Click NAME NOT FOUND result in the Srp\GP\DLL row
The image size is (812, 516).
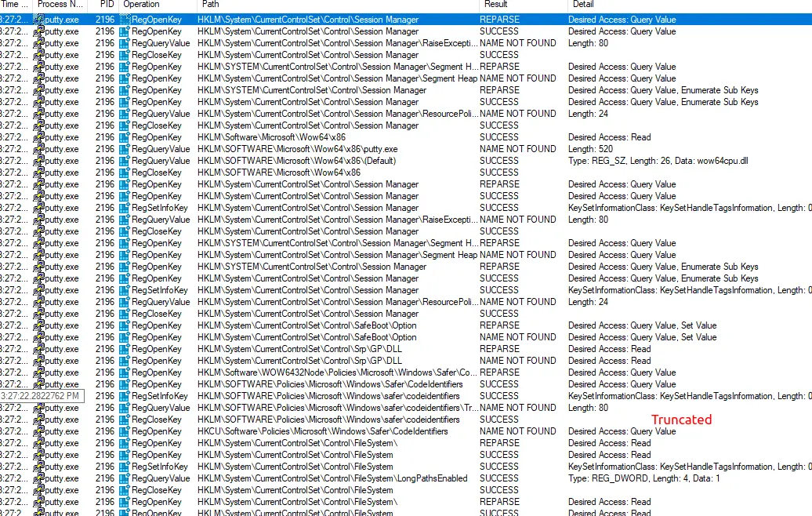click(518, 361)
